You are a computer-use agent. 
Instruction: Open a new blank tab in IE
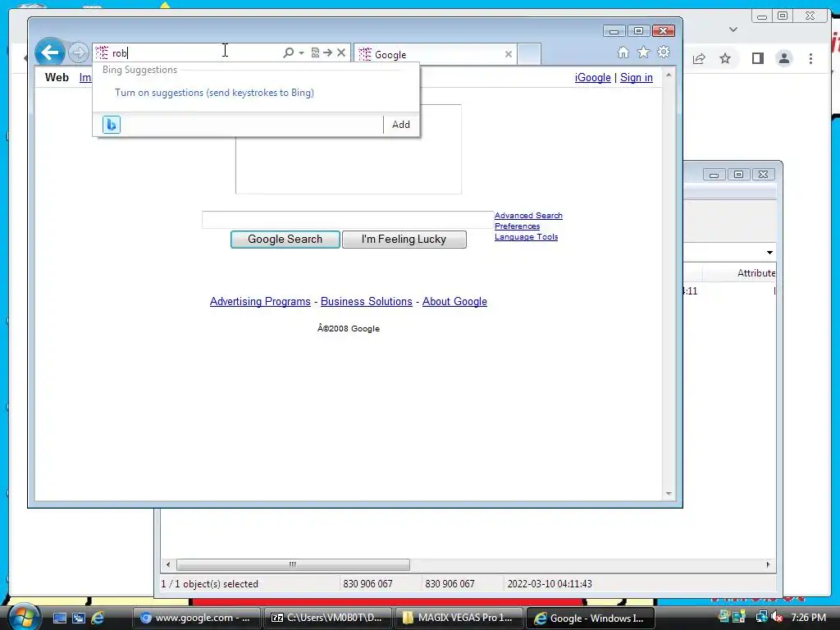529,54
